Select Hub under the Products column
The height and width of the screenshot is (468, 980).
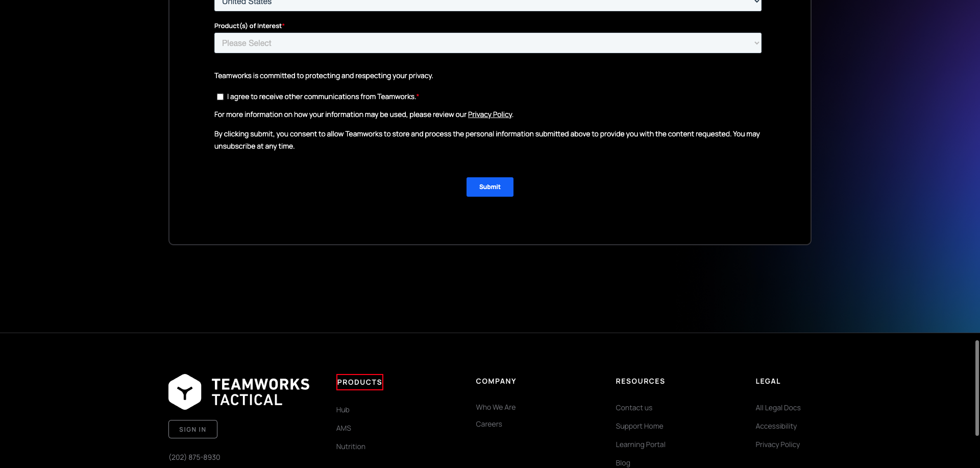point(342,409)
